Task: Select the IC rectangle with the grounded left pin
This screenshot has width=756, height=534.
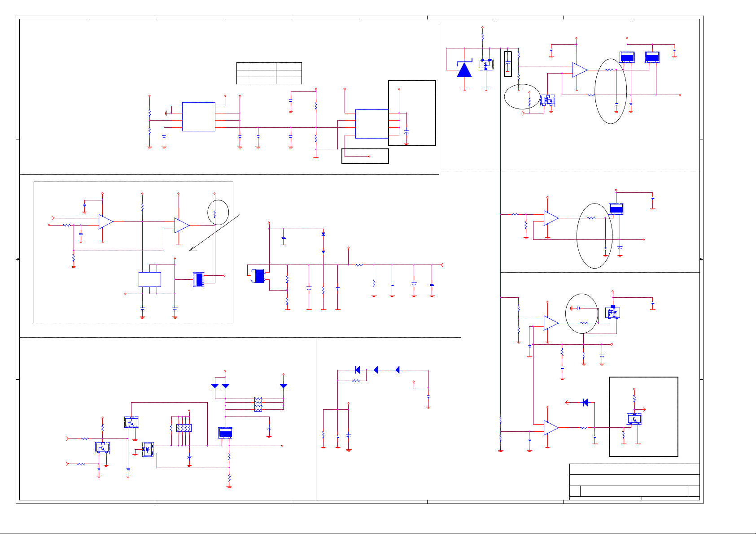Action: click(x=199, y=117)
